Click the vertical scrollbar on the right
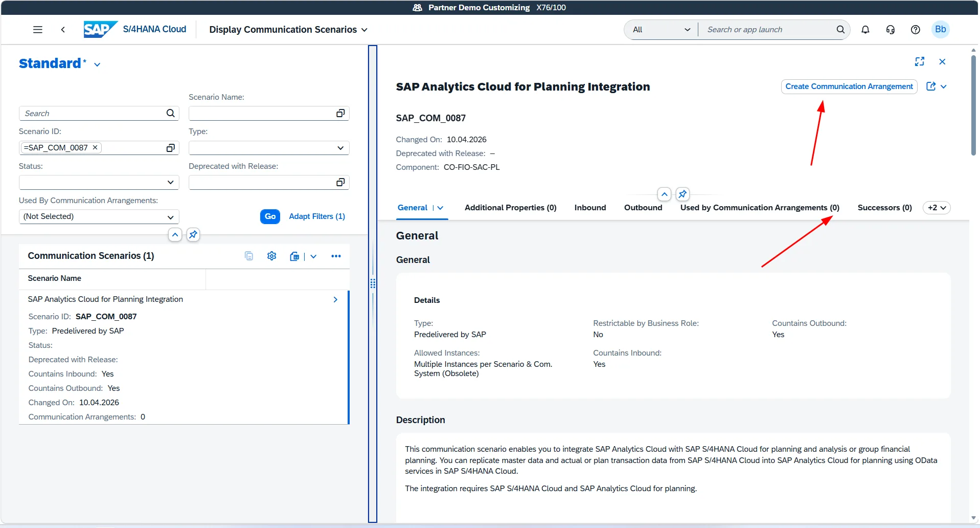This screenshot has height=528, width=980. (x=973, y=105)
